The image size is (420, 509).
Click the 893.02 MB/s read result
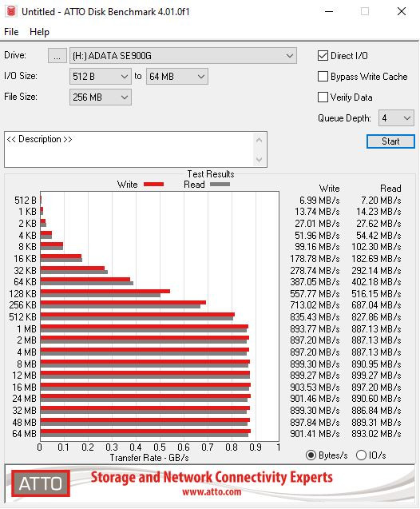[376, 434]
